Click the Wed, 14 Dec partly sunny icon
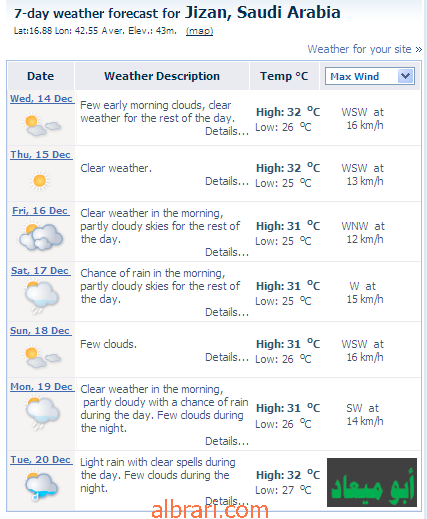The width and height of the screenshot is (427, 519). click(41, 125)
